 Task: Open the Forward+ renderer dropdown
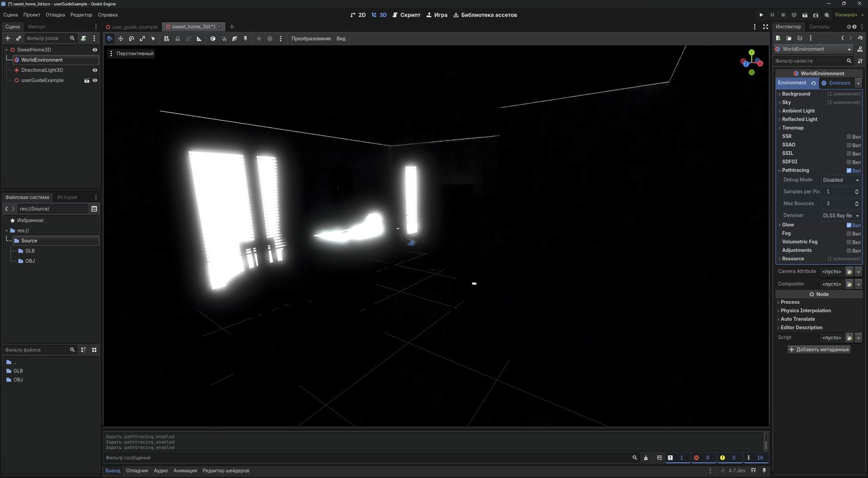tap(849, 15)
